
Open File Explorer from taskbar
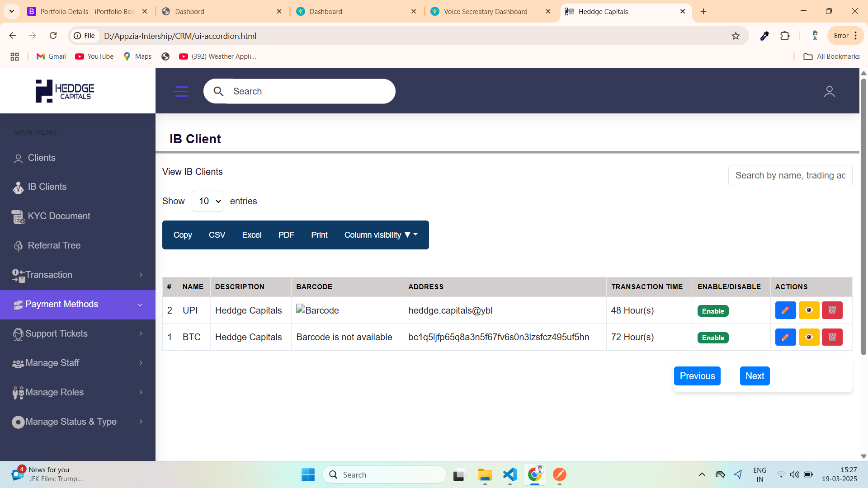[485, 474]
